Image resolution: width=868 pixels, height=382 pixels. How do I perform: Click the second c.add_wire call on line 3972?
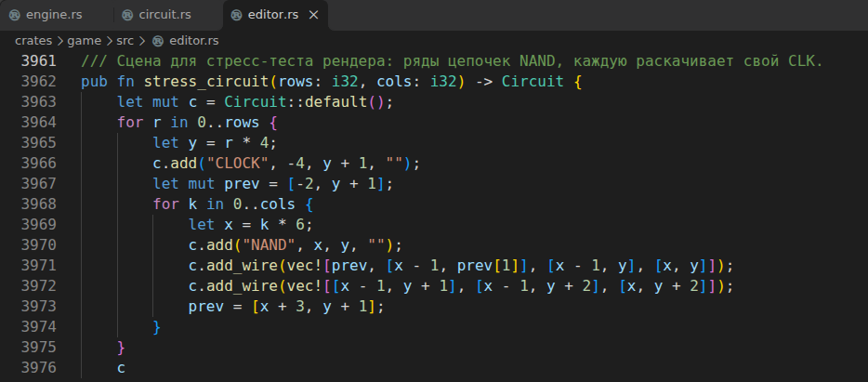pyautogui.click(x=461, y=286)
